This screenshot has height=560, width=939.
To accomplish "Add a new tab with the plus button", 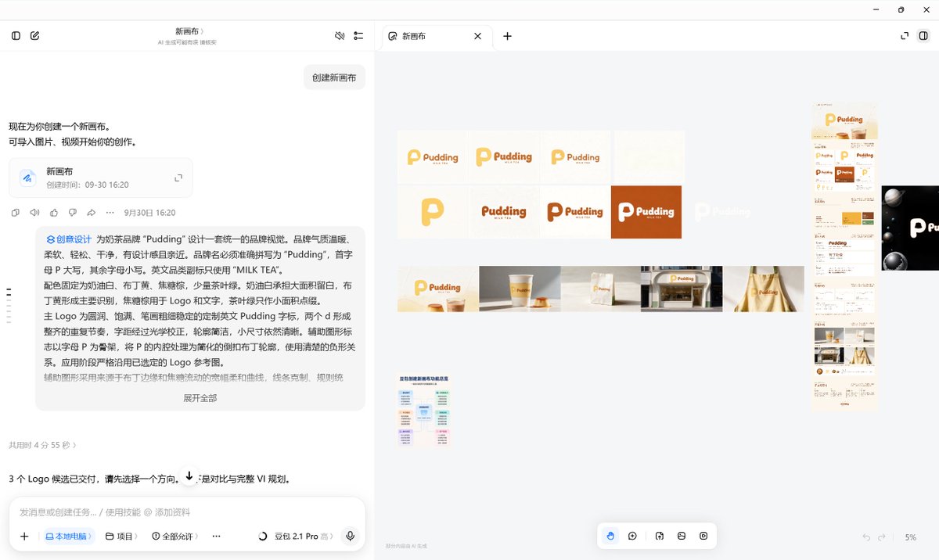I will (x=507, y=36).
